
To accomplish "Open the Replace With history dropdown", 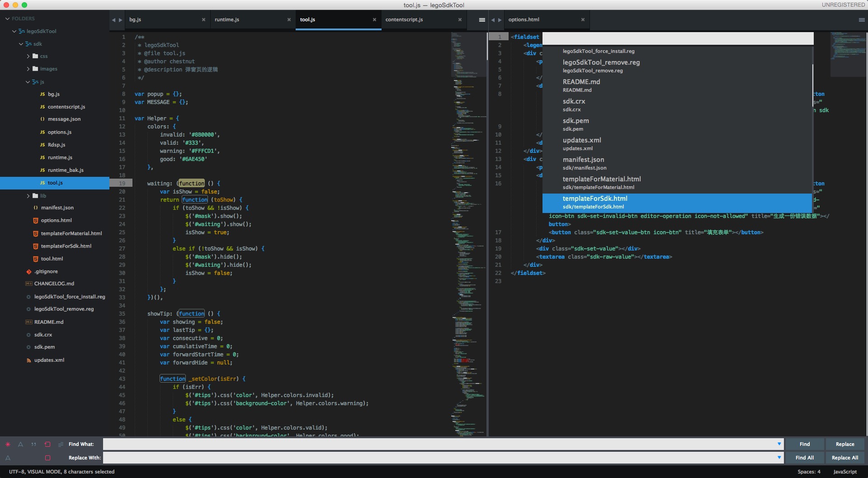I will click(779, 458).
